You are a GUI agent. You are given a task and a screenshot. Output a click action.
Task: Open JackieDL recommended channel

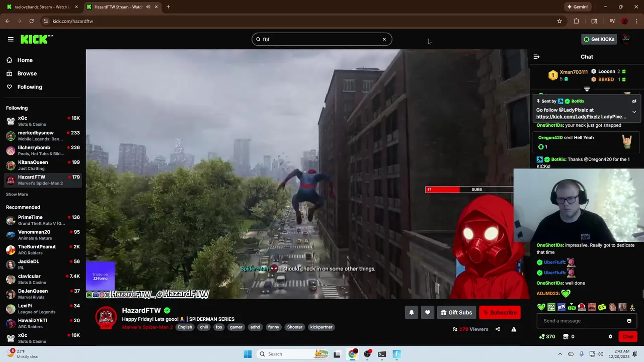pos(43,264)
